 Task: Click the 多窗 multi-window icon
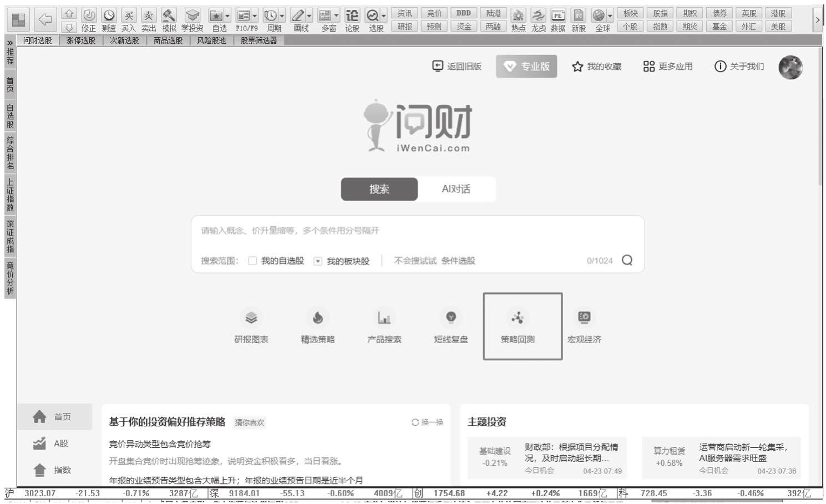coord(325,16)
